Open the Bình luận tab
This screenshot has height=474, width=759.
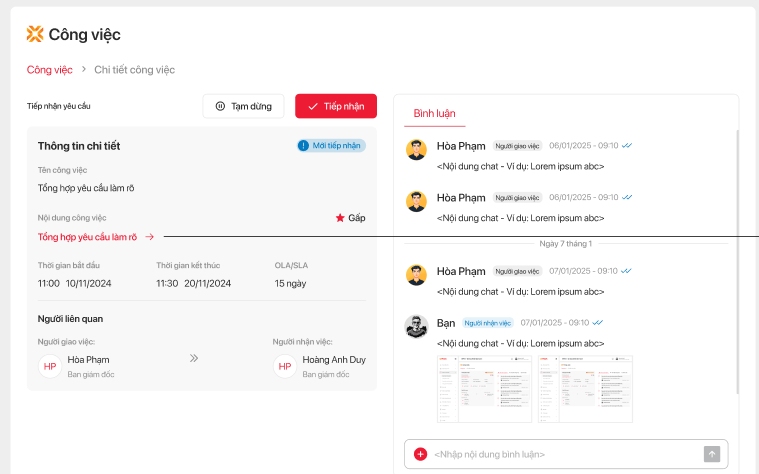tap(434, 114)
